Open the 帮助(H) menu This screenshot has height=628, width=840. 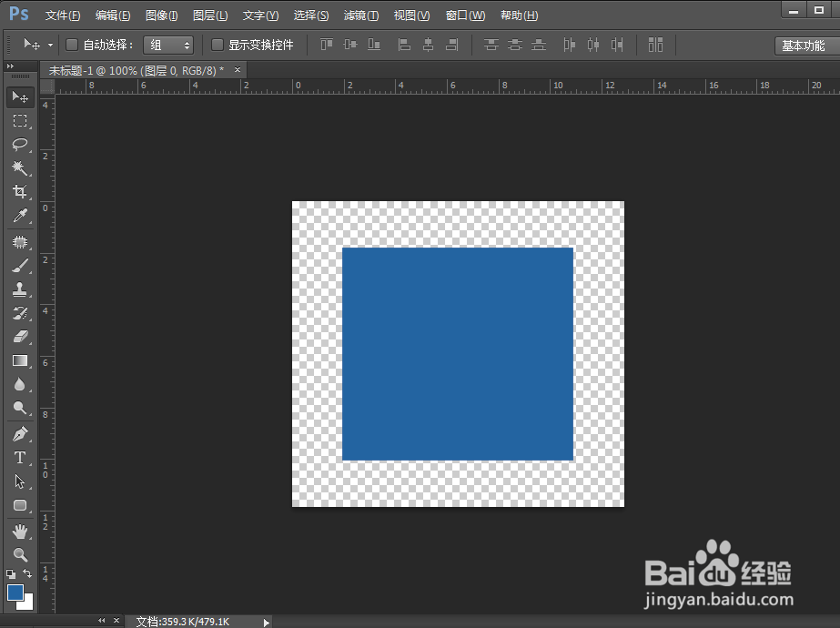pyautogui.click(x=519, y=15)
